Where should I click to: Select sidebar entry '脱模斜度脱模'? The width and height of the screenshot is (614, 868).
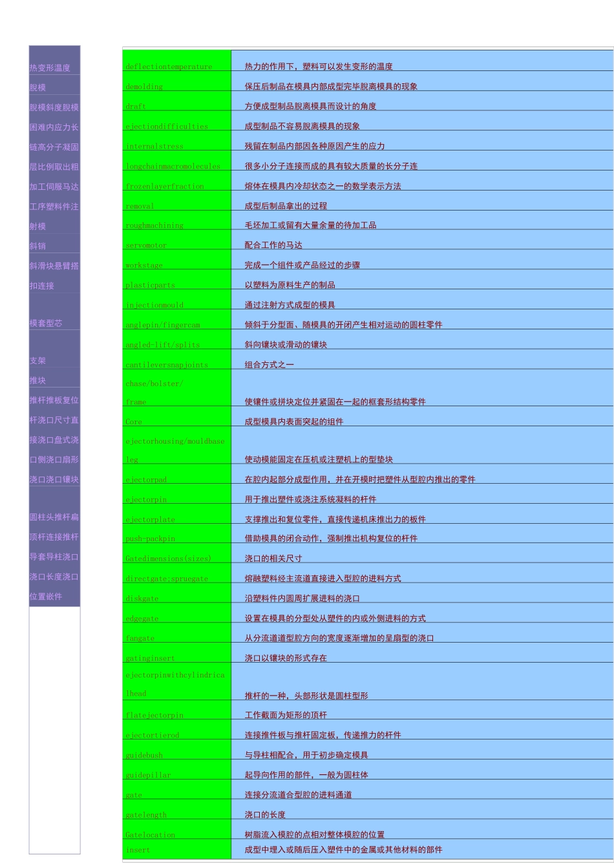54,108
